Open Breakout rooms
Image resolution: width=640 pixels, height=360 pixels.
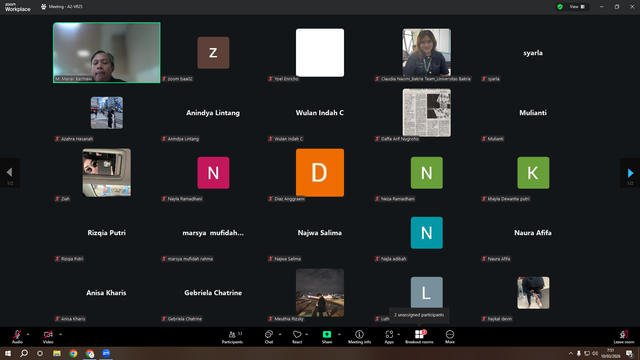click(419, 337)
